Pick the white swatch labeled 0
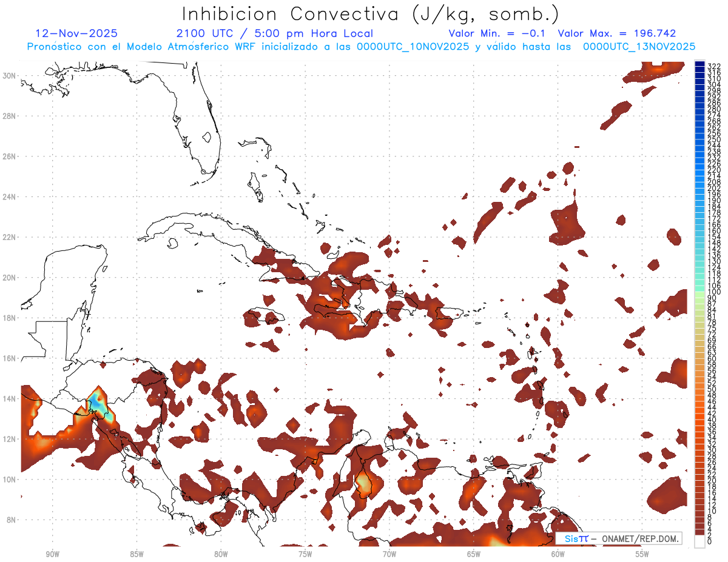728x562 pixels. (700, 541)
